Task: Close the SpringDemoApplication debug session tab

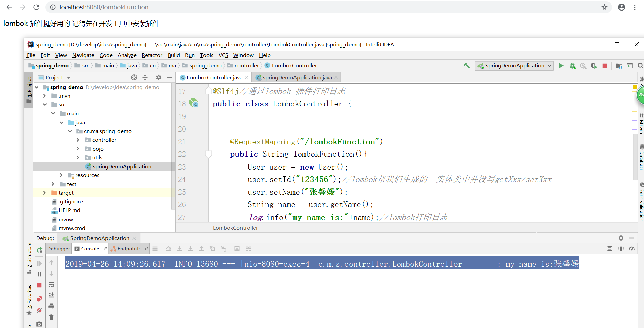Action: [135, 238]
